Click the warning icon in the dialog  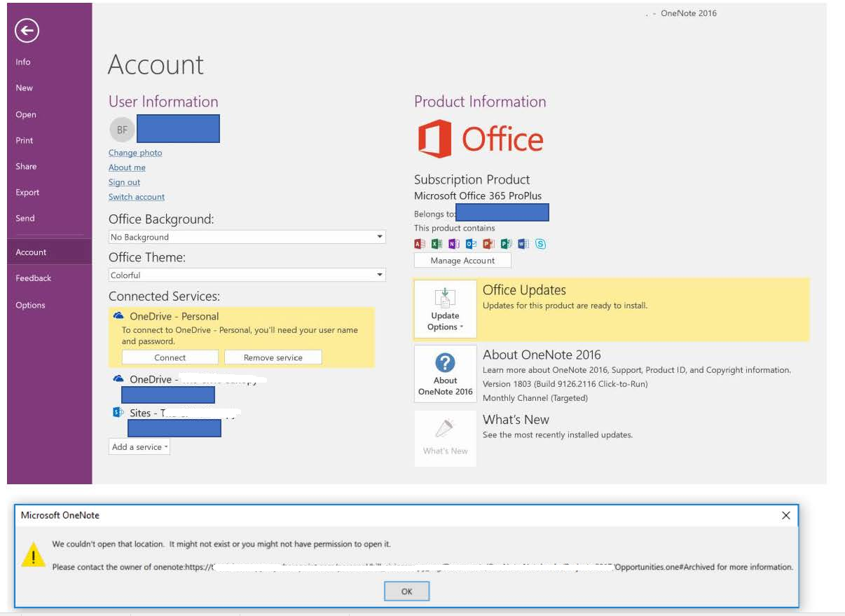tap(32, 556)
